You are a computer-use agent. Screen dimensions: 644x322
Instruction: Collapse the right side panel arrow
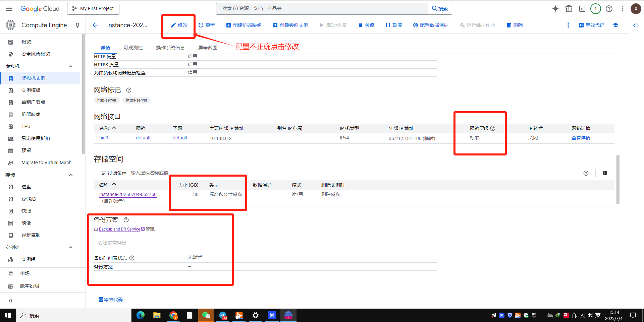(x=635, y=25)
